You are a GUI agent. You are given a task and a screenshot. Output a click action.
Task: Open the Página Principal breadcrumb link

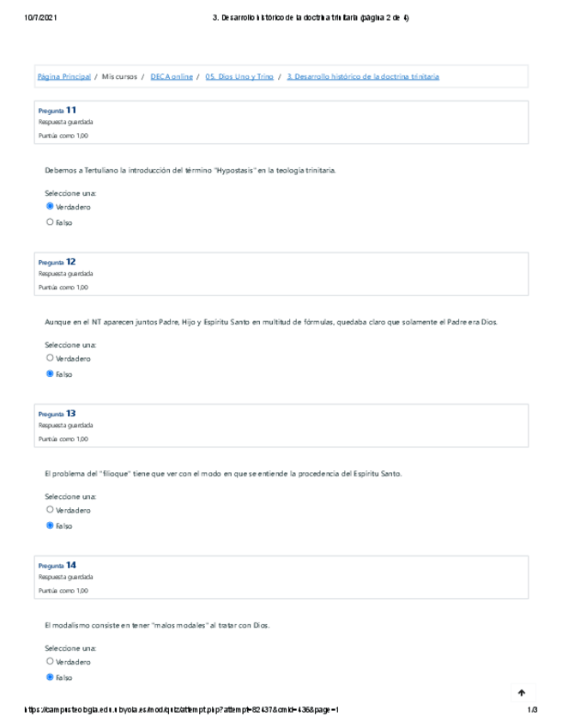[63, 76]
